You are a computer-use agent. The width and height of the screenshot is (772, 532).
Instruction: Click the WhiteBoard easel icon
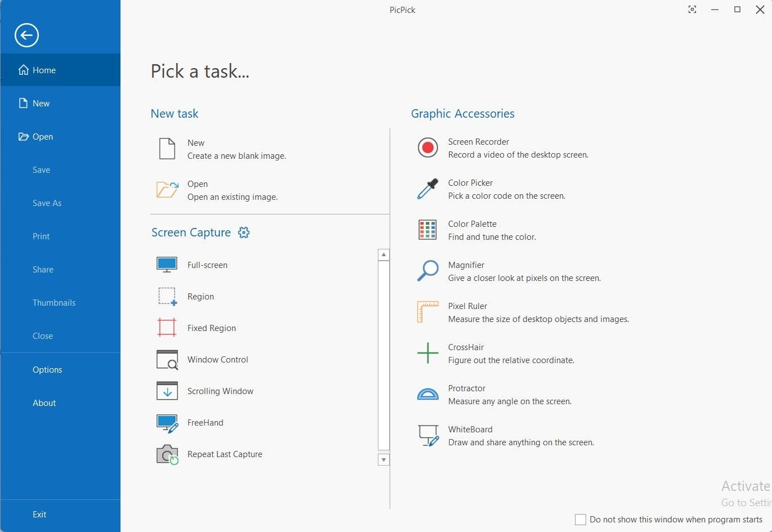click(x=429, y=436)
